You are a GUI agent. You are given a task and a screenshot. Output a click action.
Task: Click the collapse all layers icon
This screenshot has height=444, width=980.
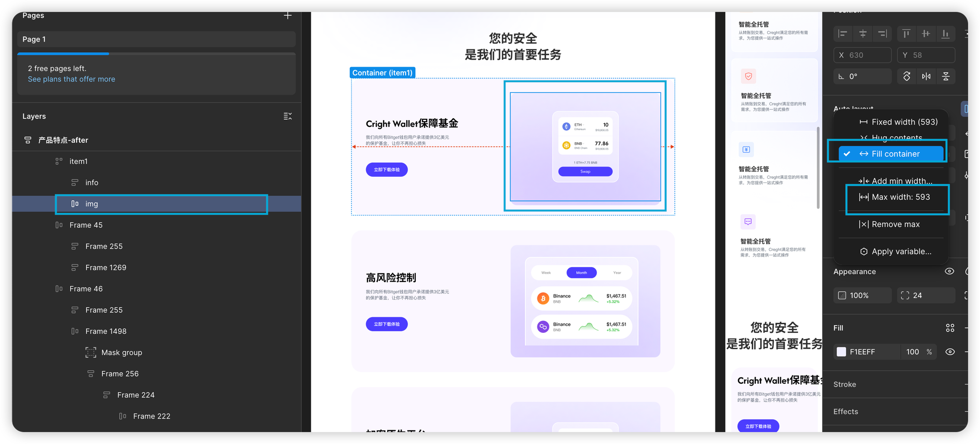pos(288,116)
